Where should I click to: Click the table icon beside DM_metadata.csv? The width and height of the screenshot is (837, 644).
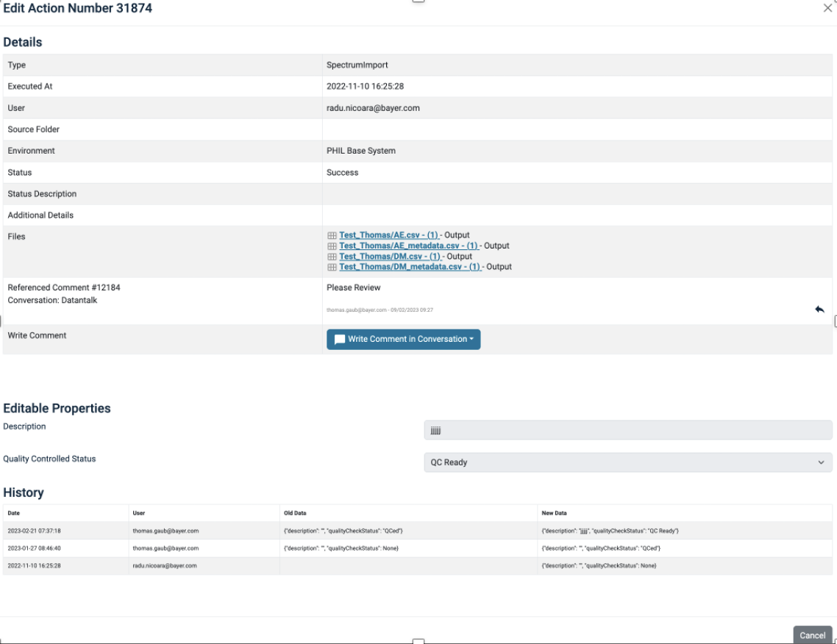pos(332,268)
